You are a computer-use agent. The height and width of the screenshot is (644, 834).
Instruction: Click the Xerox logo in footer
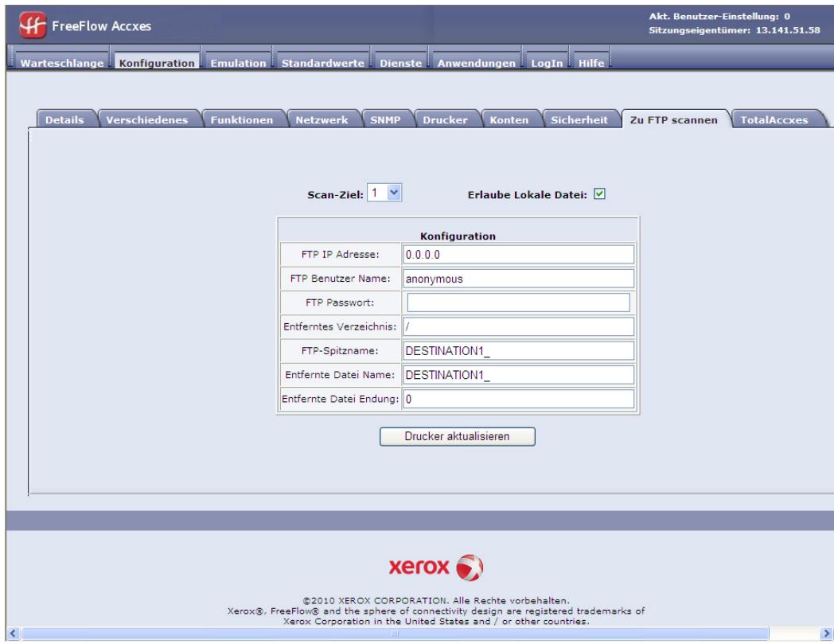coord(436,568)
